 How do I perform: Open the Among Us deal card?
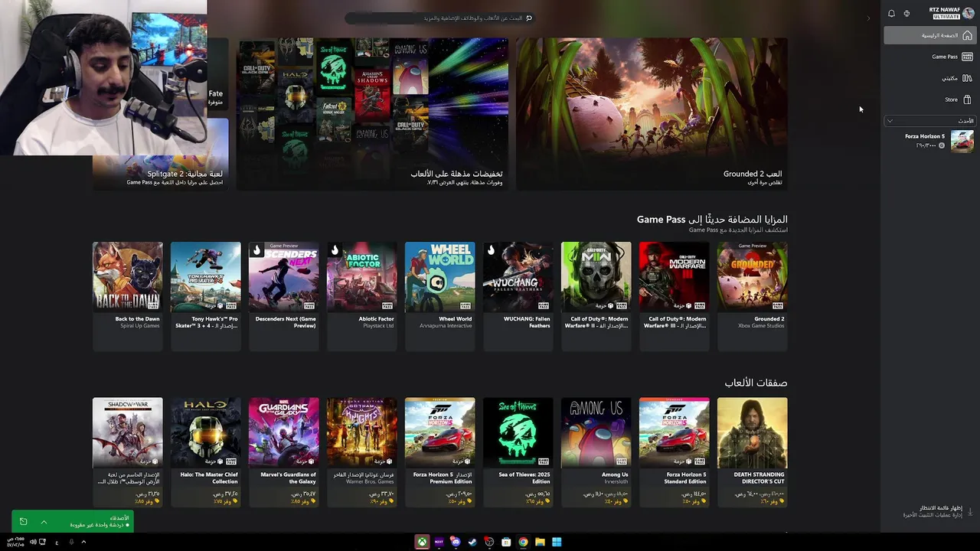[x=596, y=452]
